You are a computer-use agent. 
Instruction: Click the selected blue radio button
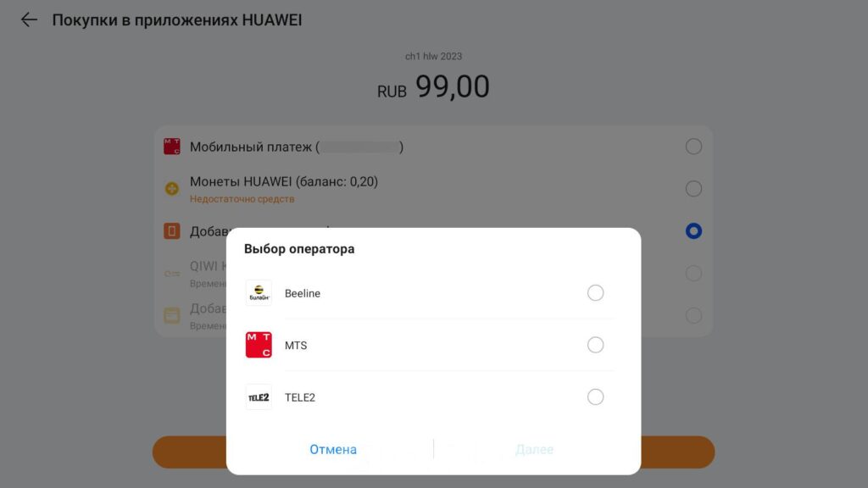(x=693, y=230)
